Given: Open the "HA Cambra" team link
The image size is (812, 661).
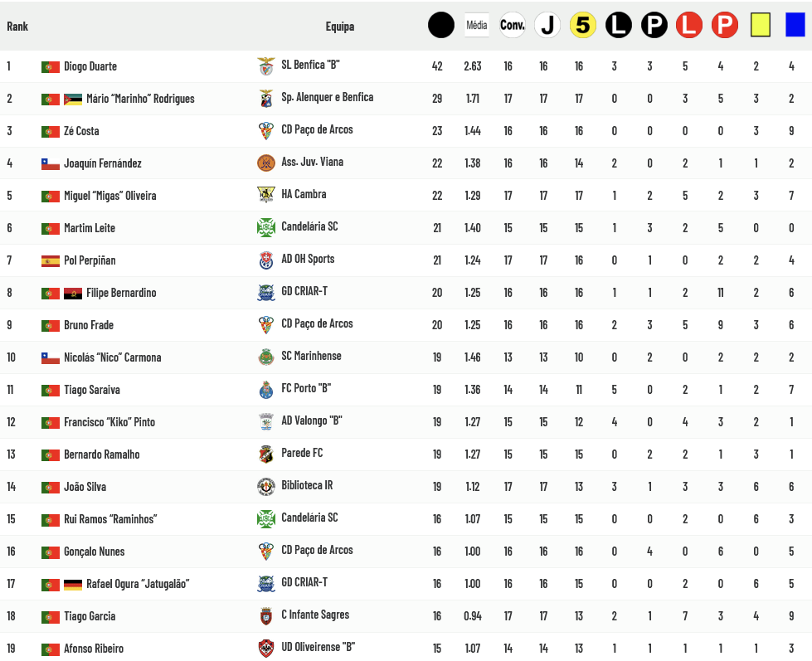Looking at the screenshot, I should [x=304, y=194].
